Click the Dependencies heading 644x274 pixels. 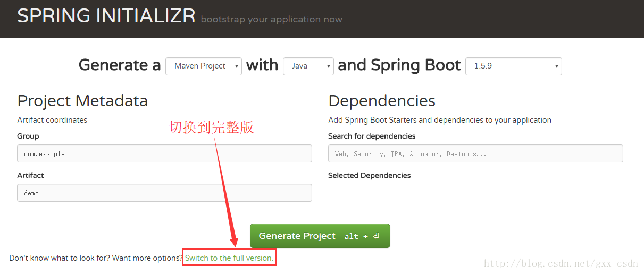pos(382,100)
